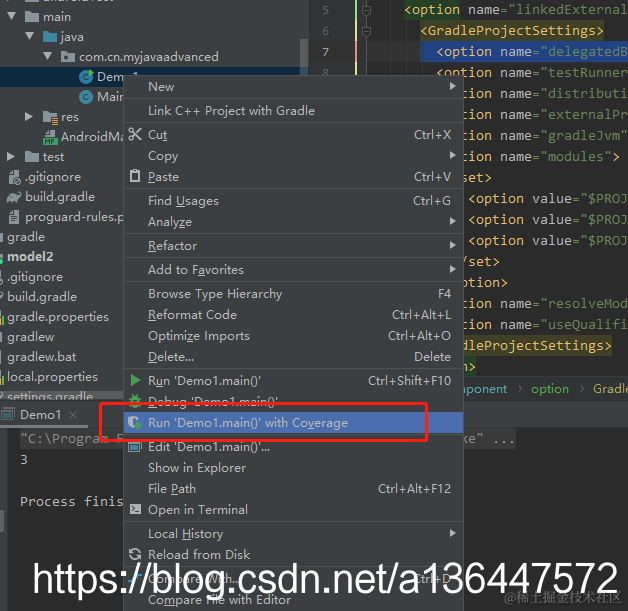Choose Open in Terminal
The image size is (628, 611).
point(293,509)
